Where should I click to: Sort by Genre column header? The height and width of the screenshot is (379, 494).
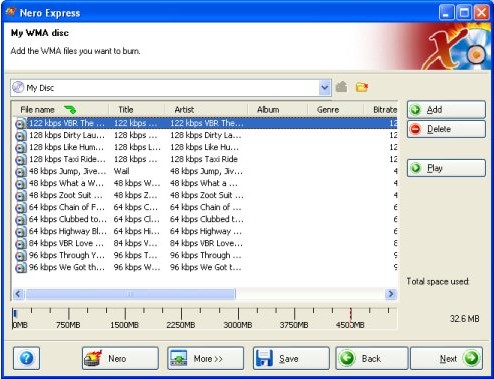click(335, 110)
